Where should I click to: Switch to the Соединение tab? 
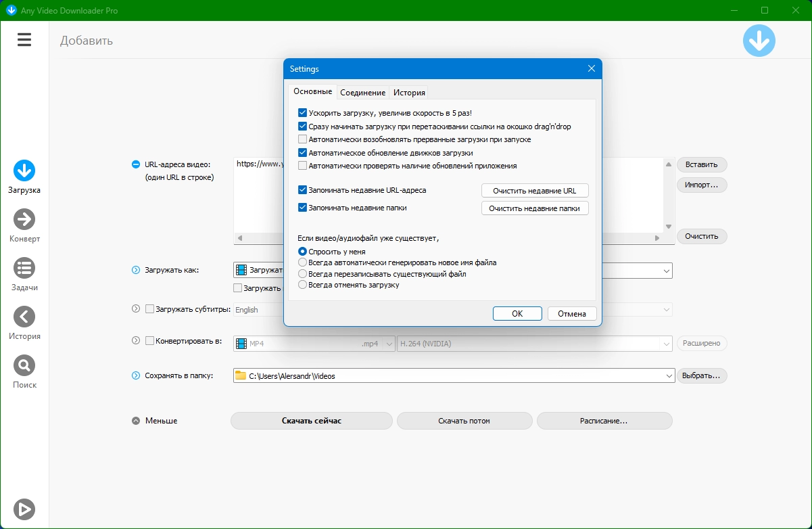(363, 93)
